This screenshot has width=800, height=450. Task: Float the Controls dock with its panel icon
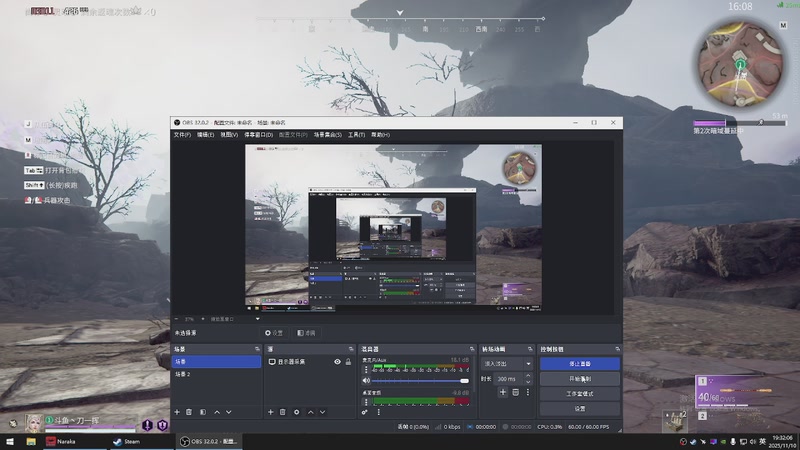(618, 349)
